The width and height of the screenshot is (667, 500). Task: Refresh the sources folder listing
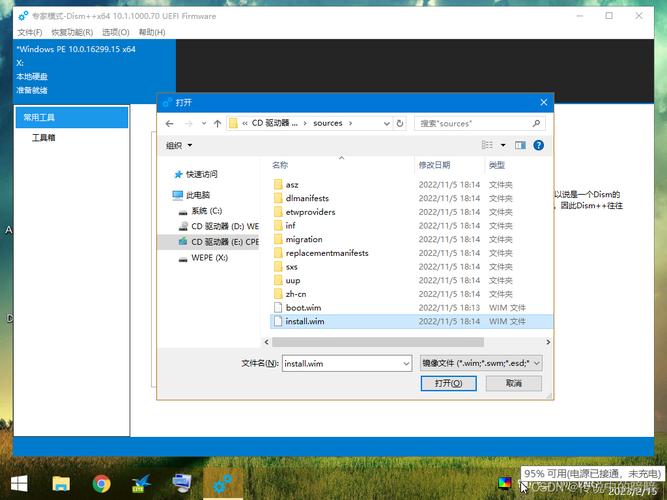pyautogui.click(x=400, y=123)
